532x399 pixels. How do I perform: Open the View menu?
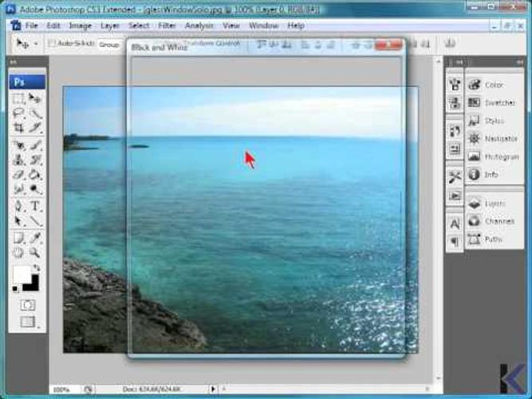tap(231, 26)
